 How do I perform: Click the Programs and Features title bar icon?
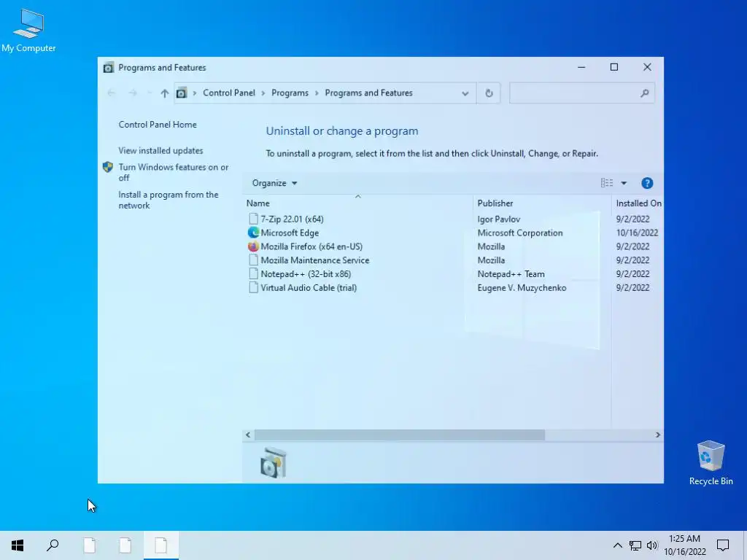point(109,68)
